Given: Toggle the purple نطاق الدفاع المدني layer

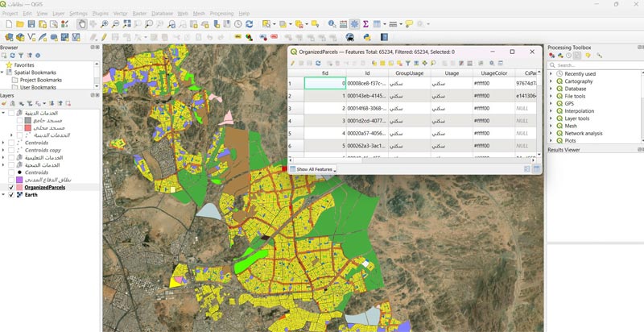Looking at the screenshot, I should click(11, 180).
